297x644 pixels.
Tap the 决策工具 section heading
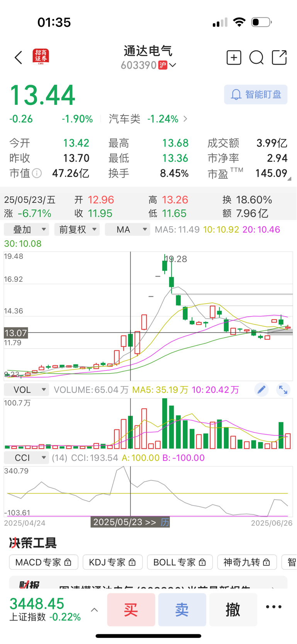[33, 543]
